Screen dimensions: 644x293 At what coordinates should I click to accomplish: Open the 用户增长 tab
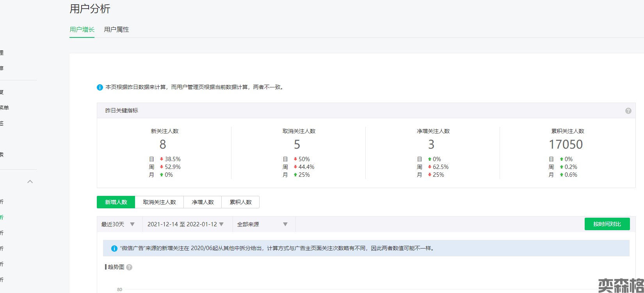click(x=82, y=30)
